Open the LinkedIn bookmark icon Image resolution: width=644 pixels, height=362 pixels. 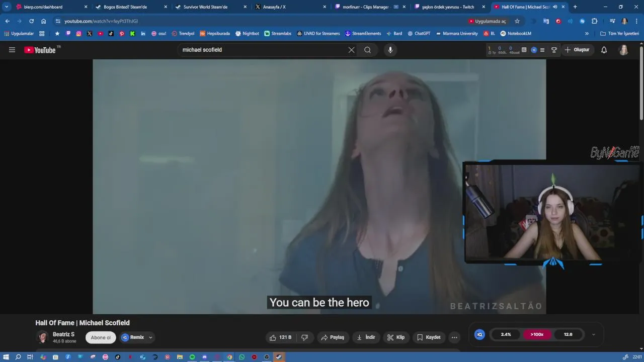click(143, 34)
